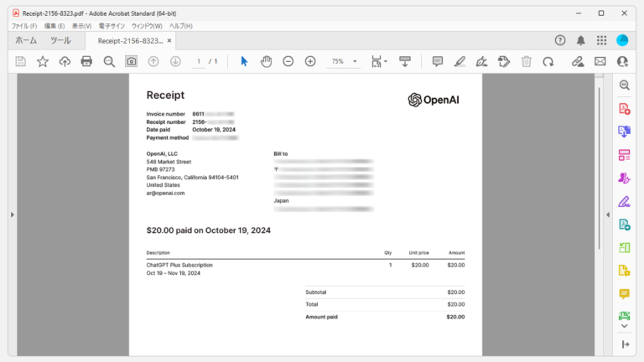
Task: Collapse the right tools pane
Action: tap(607, 215)
